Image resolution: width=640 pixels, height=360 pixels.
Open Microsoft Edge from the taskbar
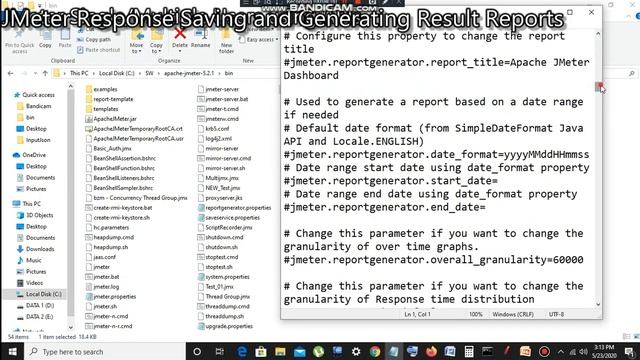pos(242,351)
